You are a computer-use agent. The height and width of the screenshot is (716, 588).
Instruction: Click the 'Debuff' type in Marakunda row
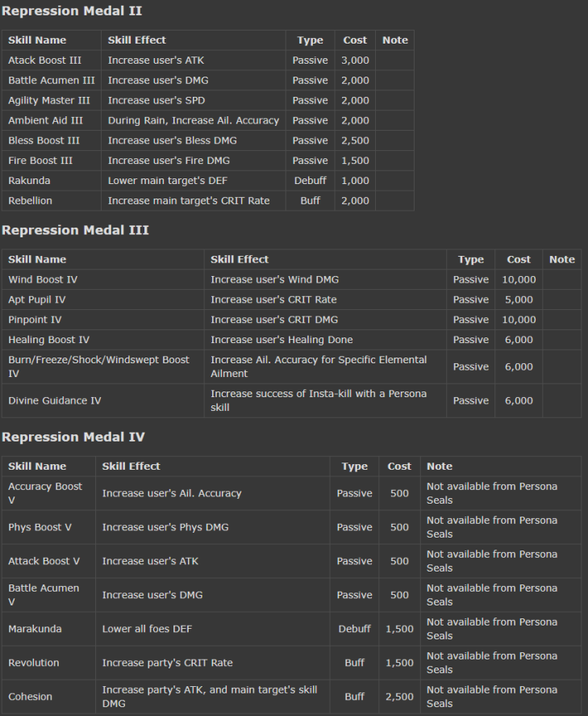tap(354, 629)
